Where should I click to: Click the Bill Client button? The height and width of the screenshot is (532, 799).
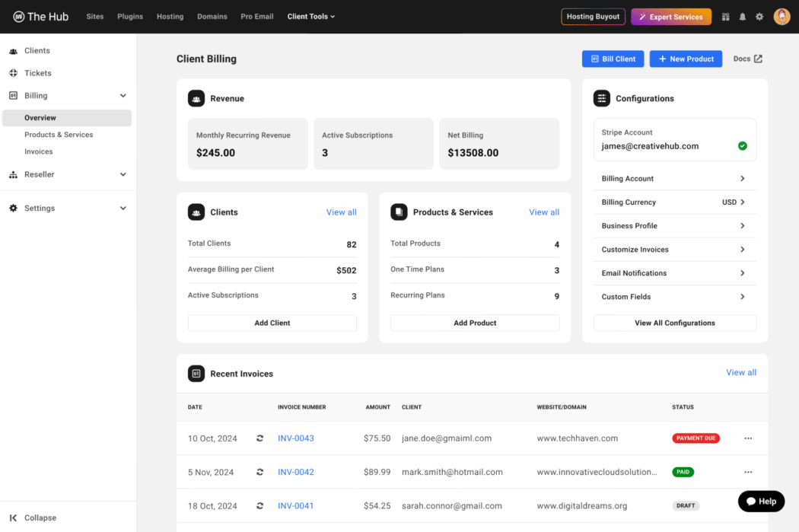pos(613,59)
